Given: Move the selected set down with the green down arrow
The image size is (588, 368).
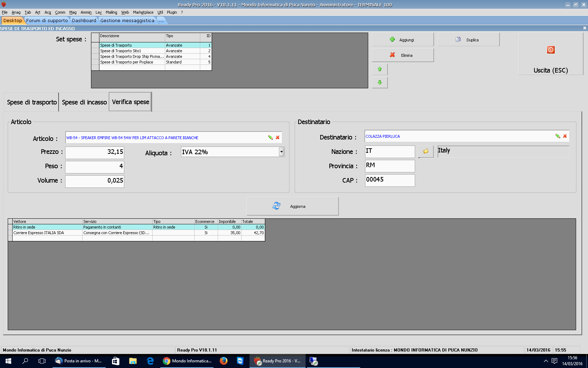Looking at the screenshot, I should click(380, 83).
